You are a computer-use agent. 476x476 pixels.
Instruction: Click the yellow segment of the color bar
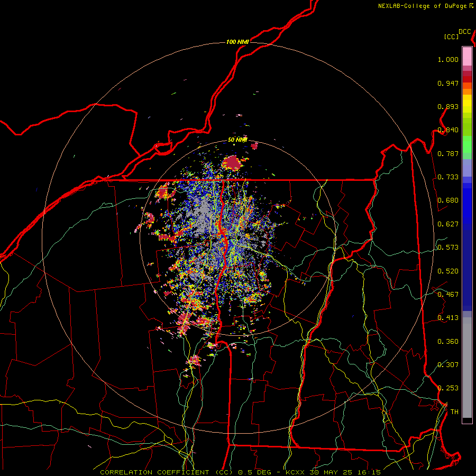click(x=467, y=104)
